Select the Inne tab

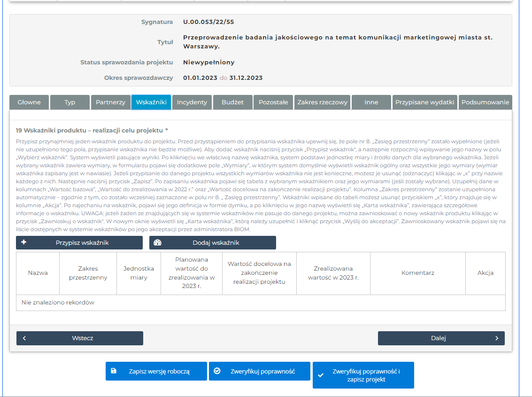coord(371,102)
